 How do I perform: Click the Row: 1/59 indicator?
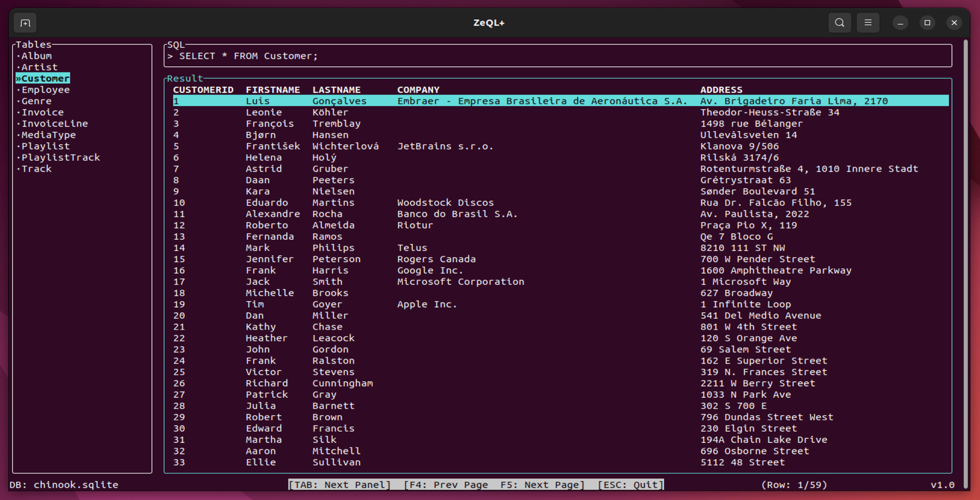794,485
